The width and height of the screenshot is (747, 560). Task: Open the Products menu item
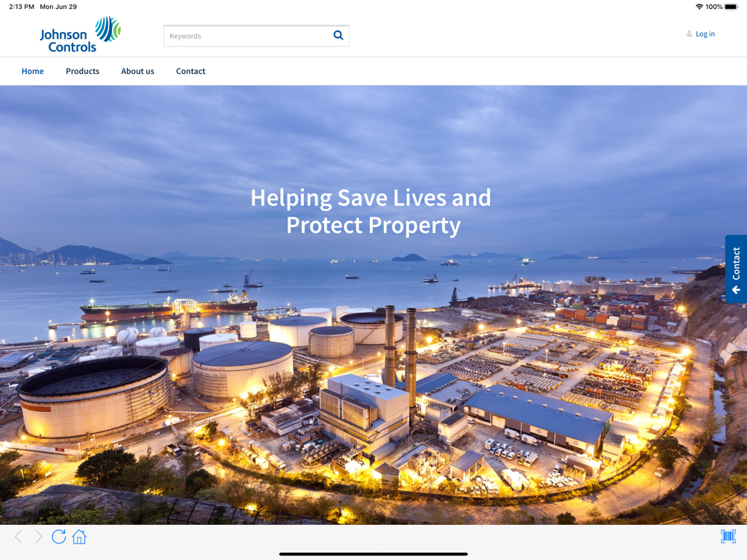pos(82,72)
